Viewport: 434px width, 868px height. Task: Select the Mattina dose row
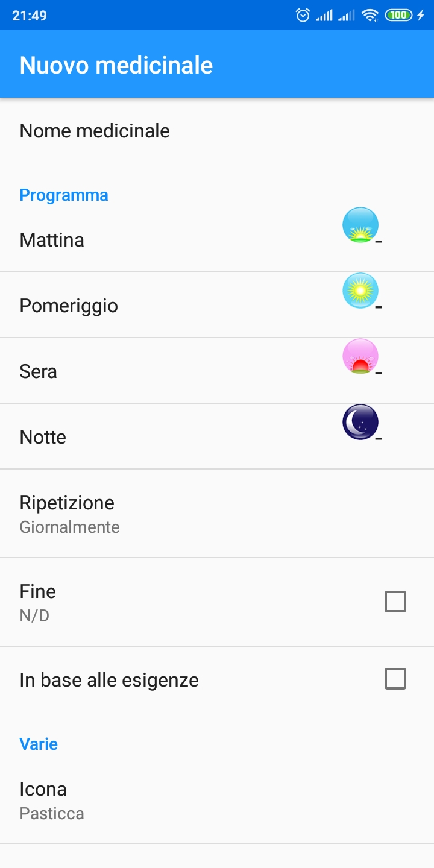coord(181,240)
